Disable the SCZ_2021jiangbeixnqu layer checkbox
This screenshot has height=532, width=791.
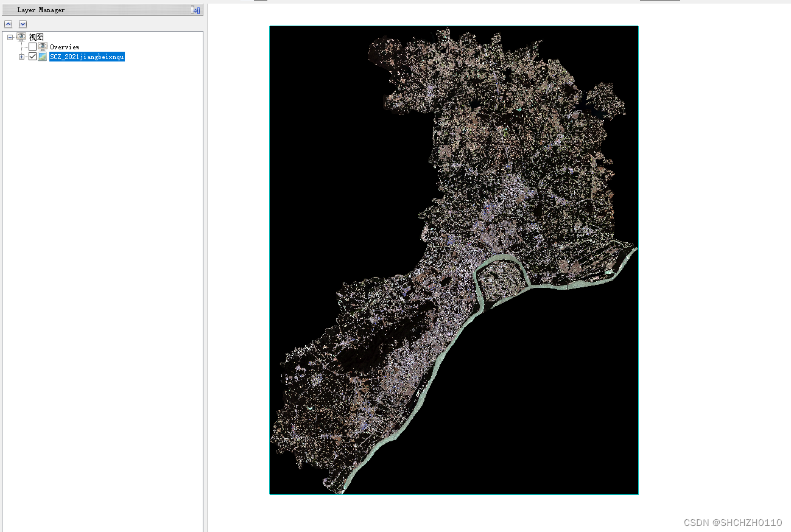[32, 56]
